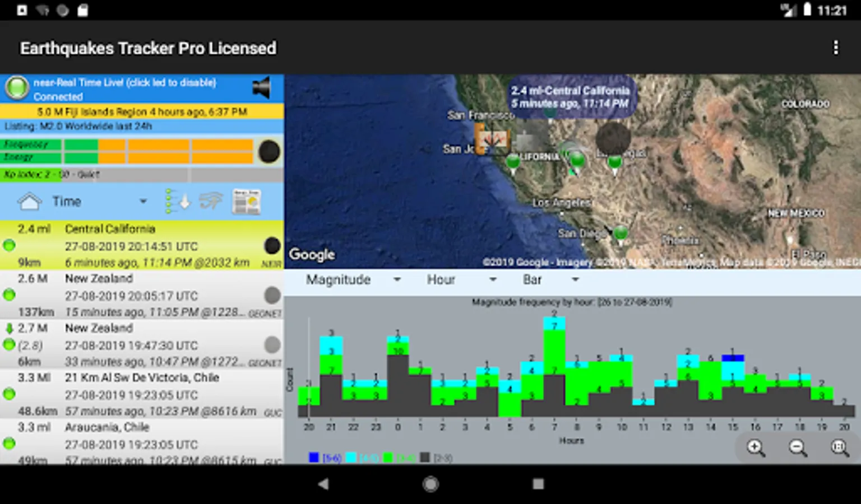The image size is (861, 504).
Task: Tap the list sort-order arrow icon
Action: (178, 202)
